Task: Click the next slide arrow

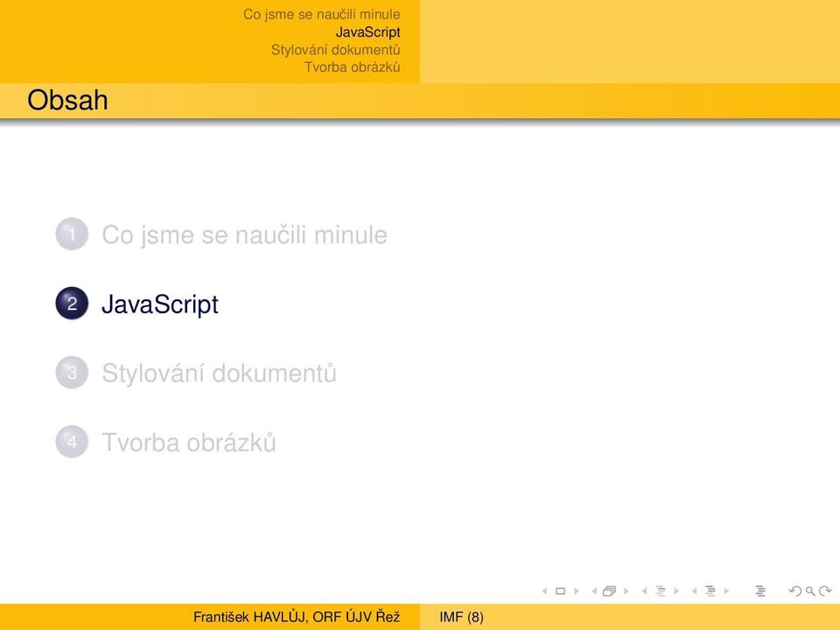Action: click(577, 591)
